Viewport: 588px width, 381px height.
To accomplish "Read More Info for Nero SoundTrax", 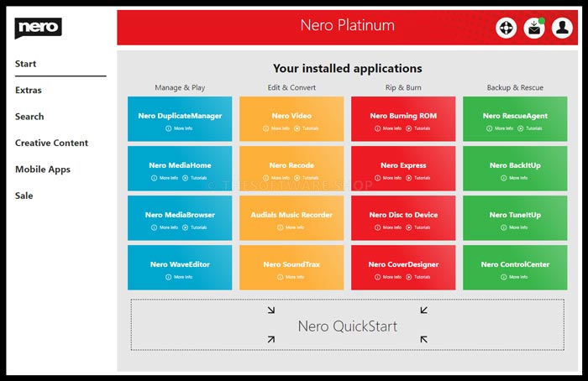I will pos(291,277).
